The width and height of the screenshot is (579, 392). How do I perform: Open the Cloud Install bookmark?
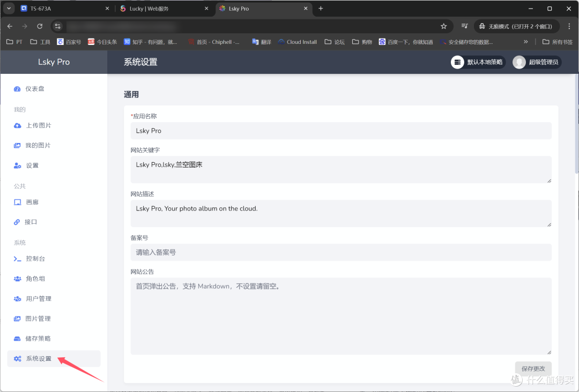point(298,42)
